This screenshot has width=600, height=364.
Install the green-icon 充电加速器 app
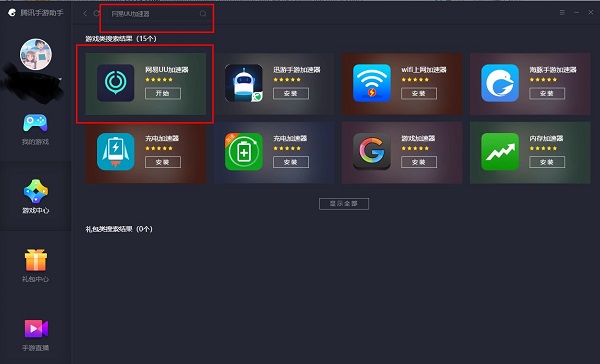291,162
